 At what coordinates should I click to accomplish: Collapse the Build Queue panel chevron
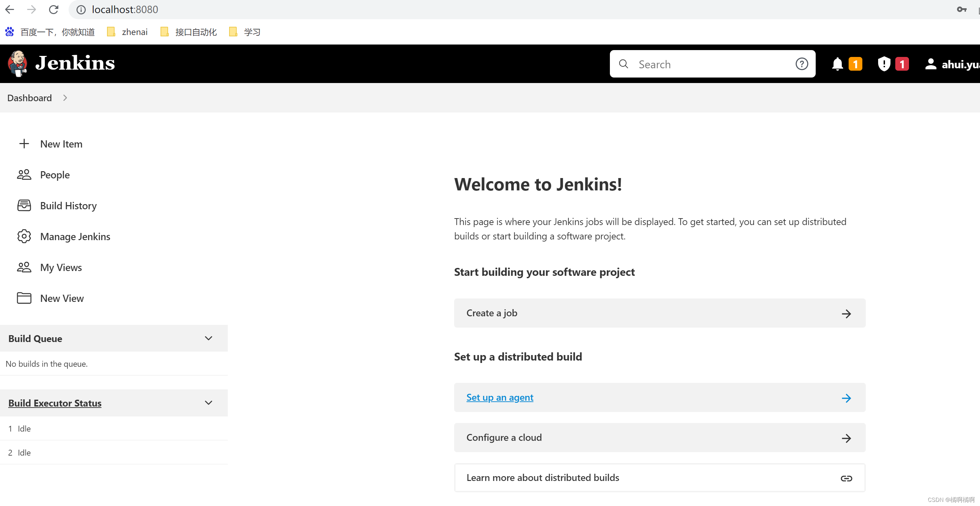pos(209,338)
